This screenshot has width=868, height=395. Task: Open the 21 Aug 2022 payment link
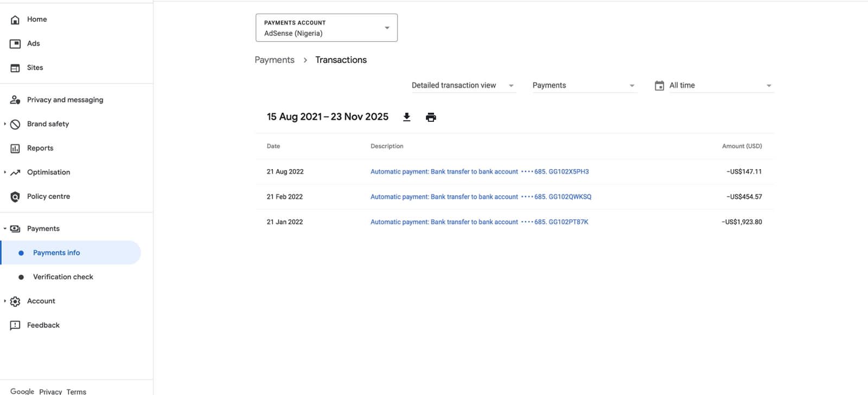click(479, 172)
